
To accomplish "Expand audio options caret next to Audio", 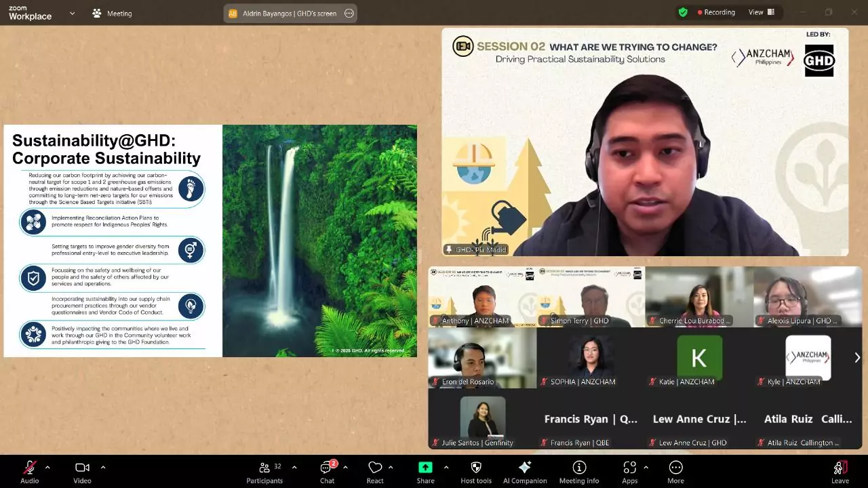I will (x=47, y=467).
